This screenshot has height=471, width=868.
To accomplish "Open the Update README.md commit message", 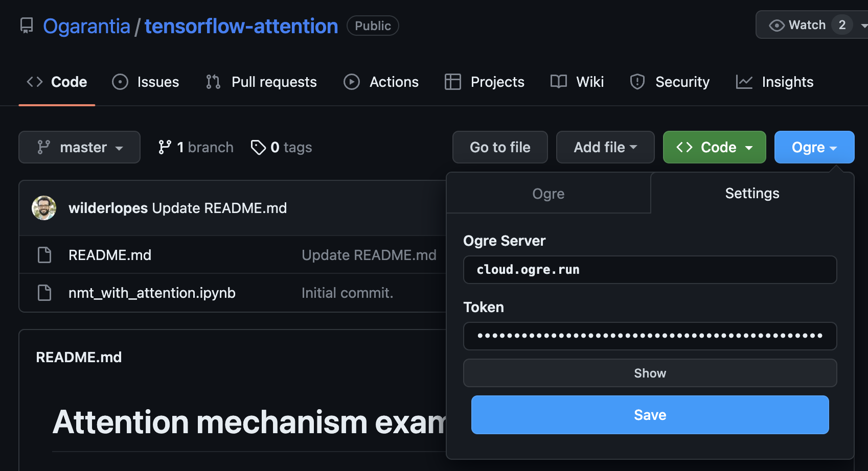I will [219, 208].
